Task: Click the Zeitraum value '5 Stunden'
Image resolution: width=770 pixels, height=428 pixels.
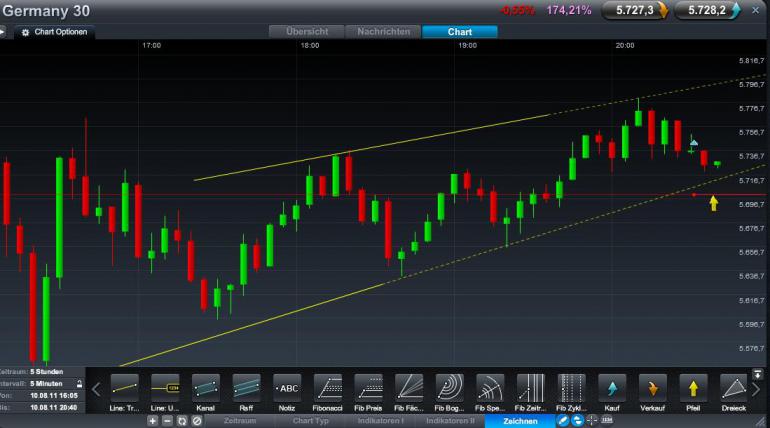Action: click(x=47, y=372)
